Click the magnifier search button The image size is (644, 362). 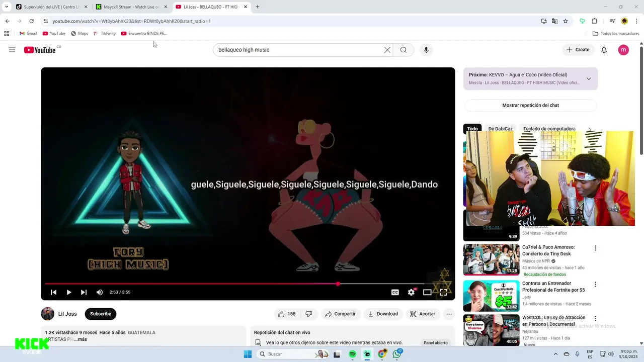pos(404,50)
